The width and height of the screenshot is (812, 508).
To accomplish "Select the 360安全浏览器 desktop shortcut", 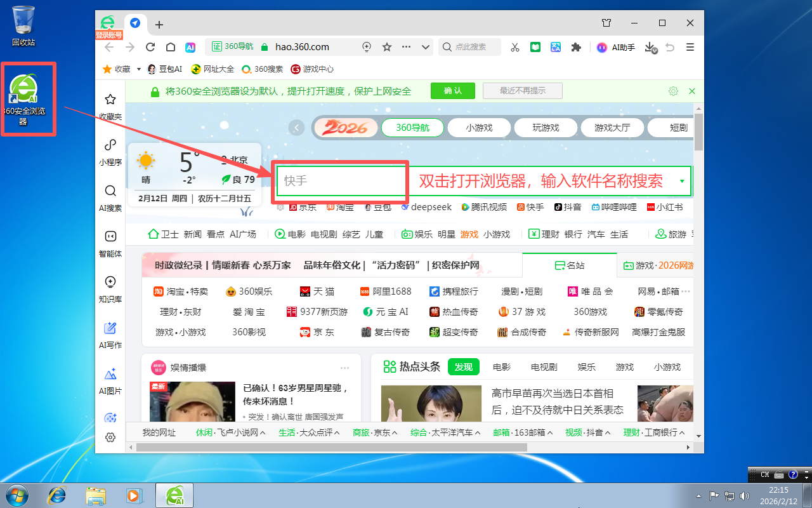I will [x=23, y=99].
